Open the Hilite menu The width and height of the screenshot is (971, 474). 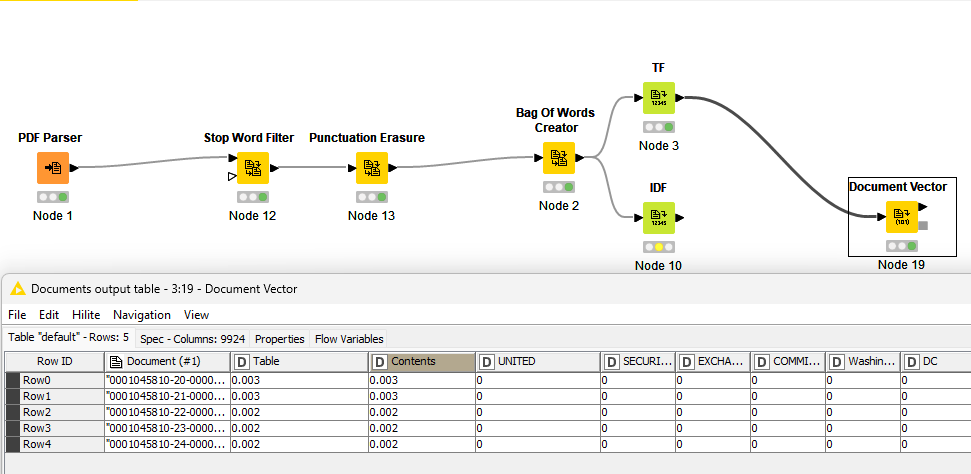pos(86,315)
